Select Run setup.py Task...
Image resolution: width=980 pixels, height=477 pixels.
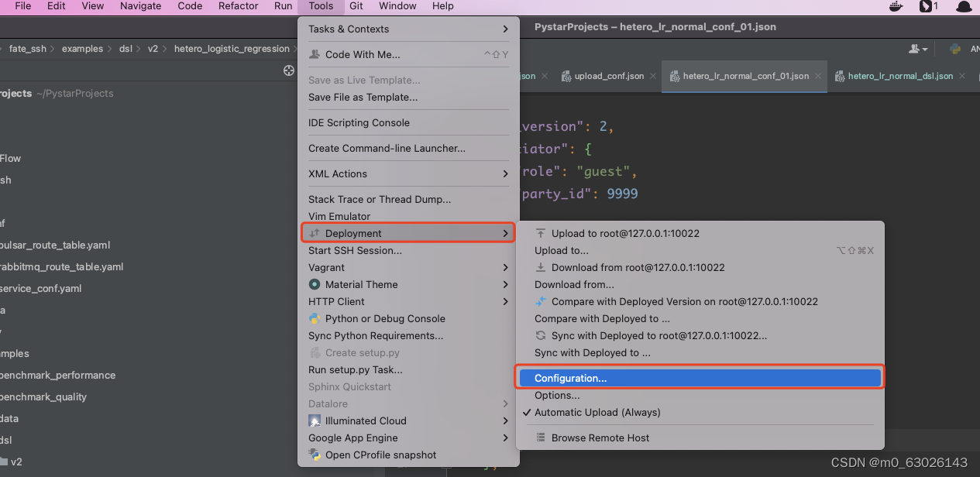408,369
